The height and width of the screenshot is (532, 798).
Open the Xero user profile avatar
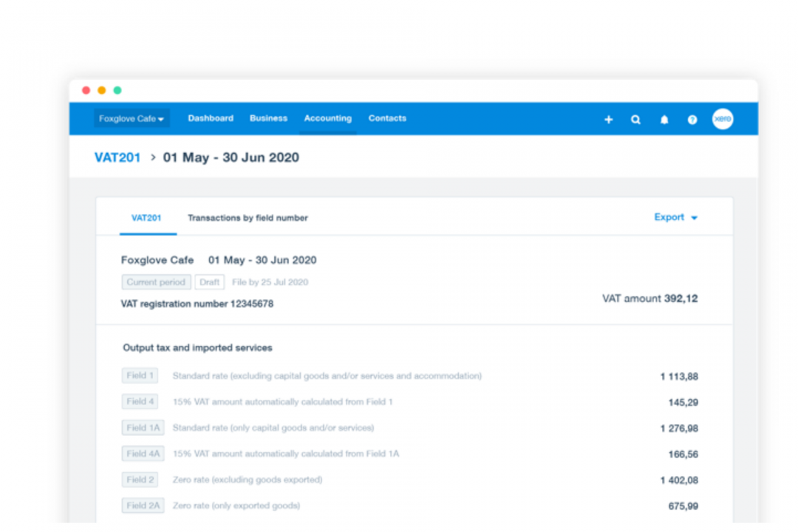click(723, 119)
